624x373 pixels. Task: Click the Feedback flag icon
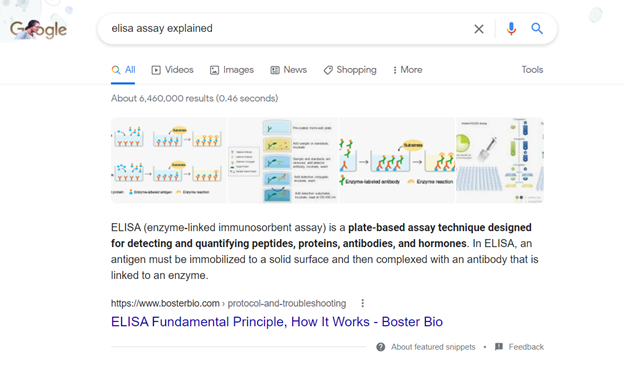coord(499,347)
